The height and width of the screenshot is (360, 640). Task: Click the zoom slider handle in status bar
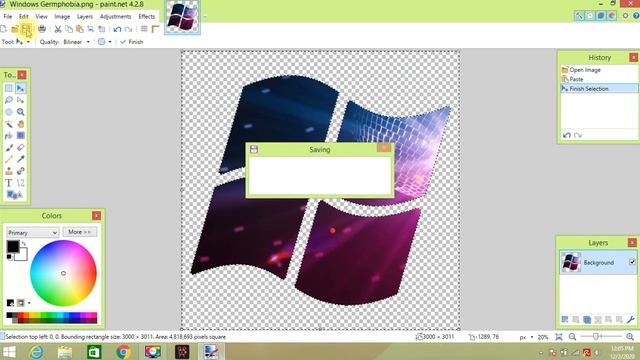point(596,337)
